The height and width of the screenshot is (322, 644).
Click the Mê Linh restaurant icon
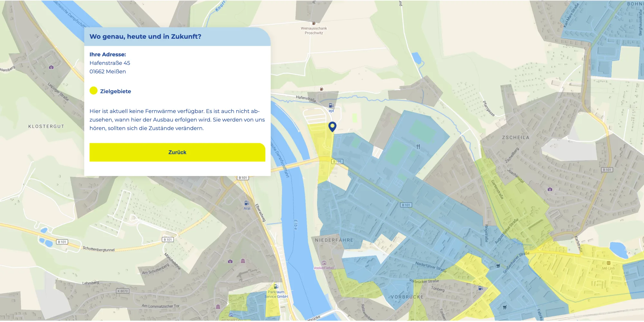pos(609,263)
